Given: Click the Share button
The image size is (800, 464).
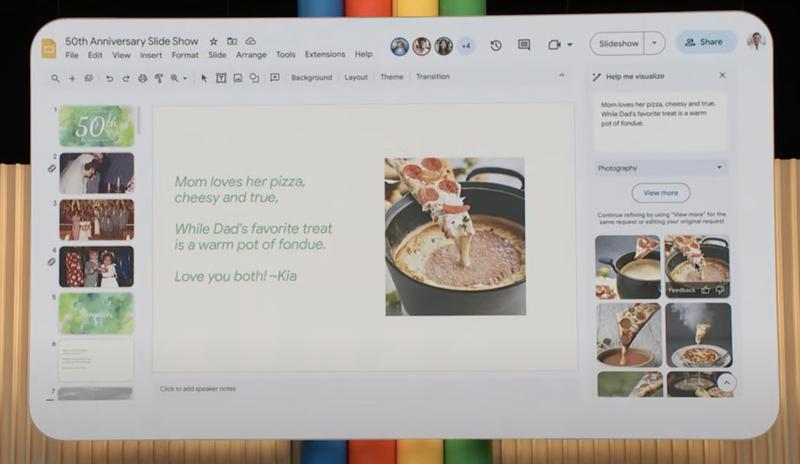Looking at the screenshot, I should 705,42.
